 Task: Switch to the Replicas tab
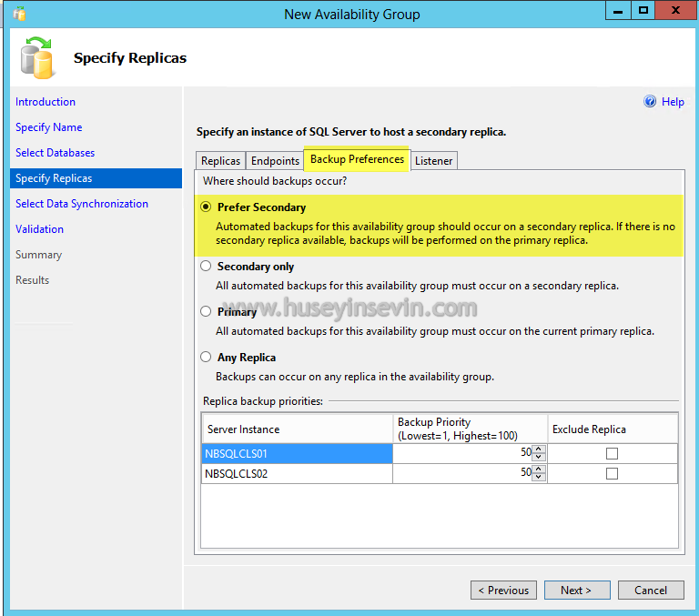point(220,160)
